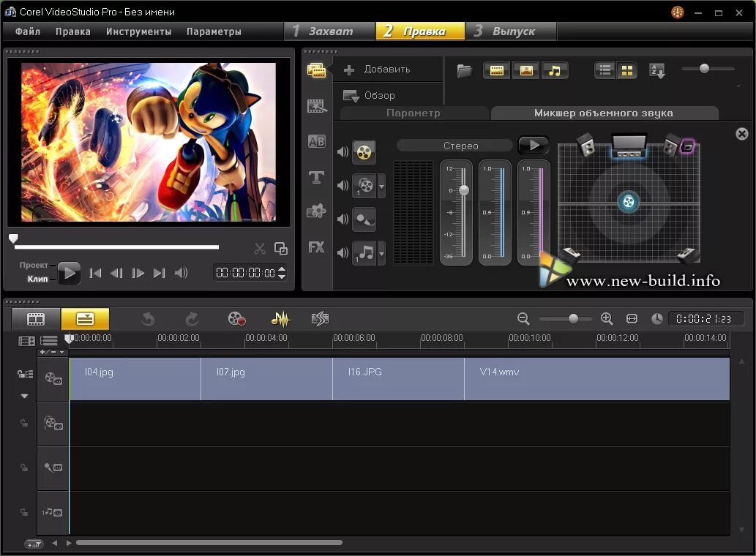Close the surround sound mixer panel
The image size is (756, 556).
tap(742, 134)
